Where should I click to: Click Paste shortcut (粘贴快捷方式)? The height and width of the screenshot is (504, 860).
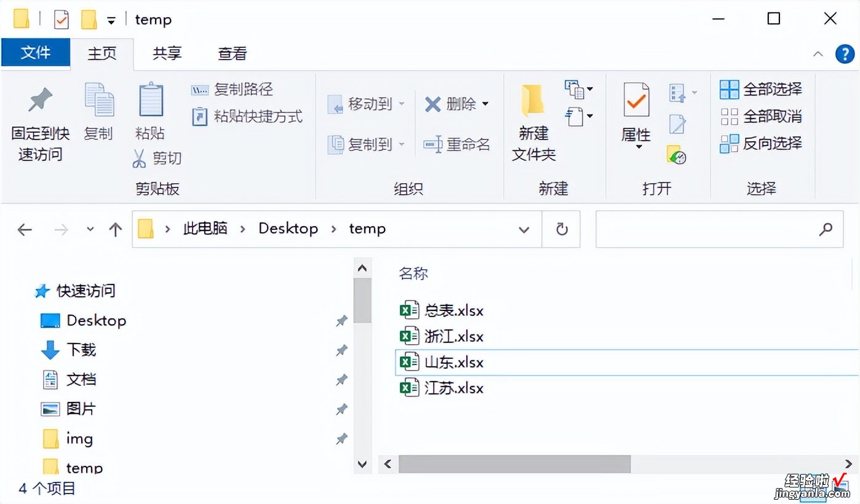248,117
